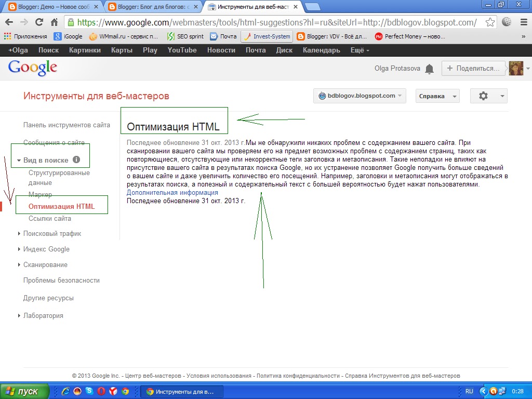The width and height of the screenshot is (532, 399).
Task: Bookmark this page with the star icon
Action: tap(489, 22)
